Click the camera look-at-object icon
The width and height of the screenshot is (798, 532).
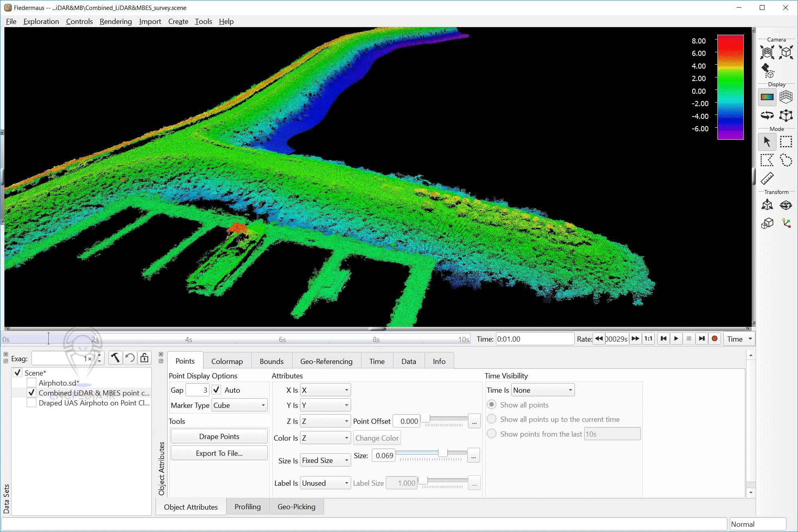[x=767, y=71]
